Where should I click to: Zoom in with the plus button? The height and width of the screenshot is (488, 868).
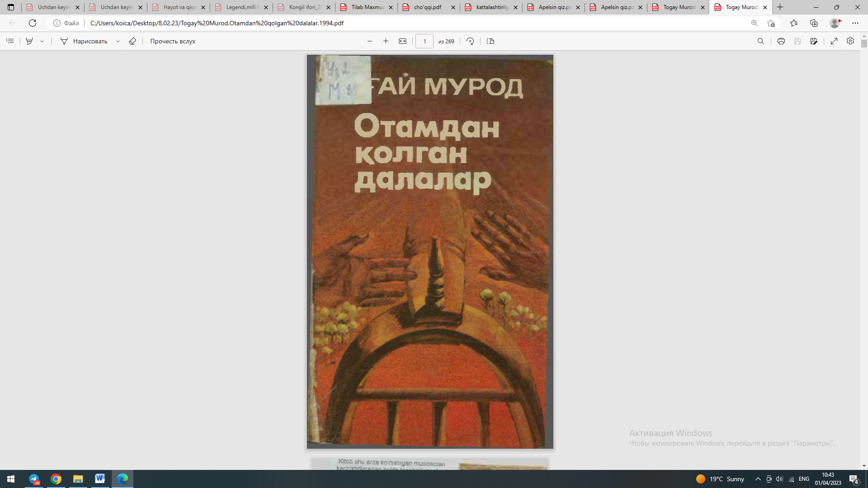[386, 41]
